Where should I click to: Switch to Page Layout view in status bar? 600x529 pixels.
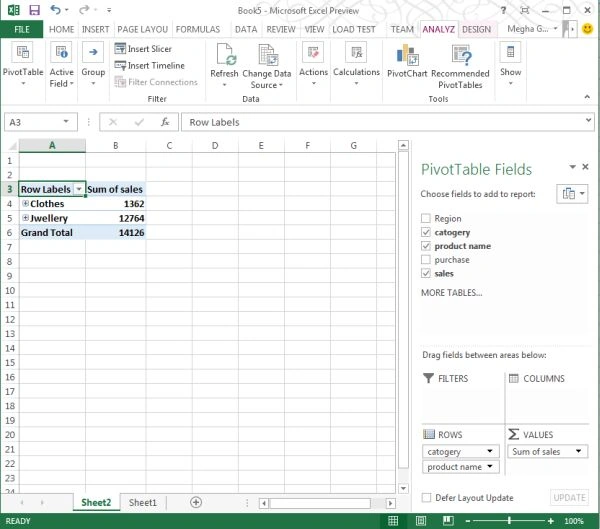point(421,521)
